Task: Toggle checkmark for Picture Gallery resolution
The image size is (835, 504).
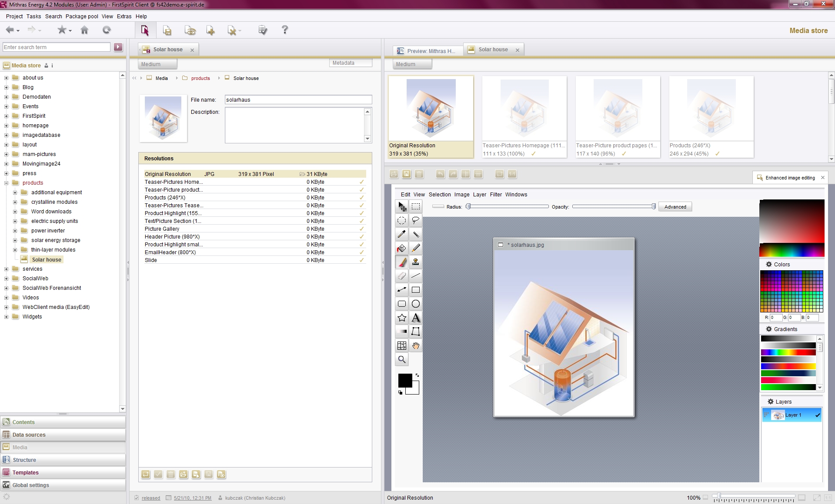Action: pos(361,229)
